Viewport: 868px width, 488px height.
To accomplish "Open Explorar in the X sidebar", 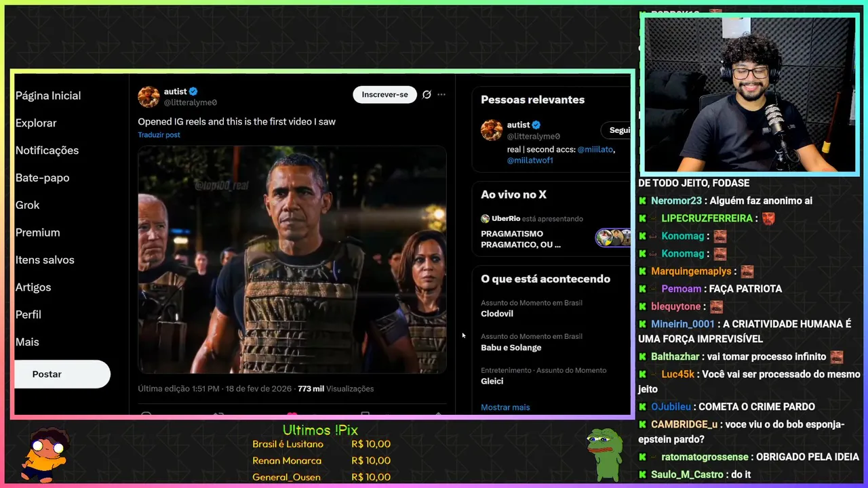I will [36, 123].
